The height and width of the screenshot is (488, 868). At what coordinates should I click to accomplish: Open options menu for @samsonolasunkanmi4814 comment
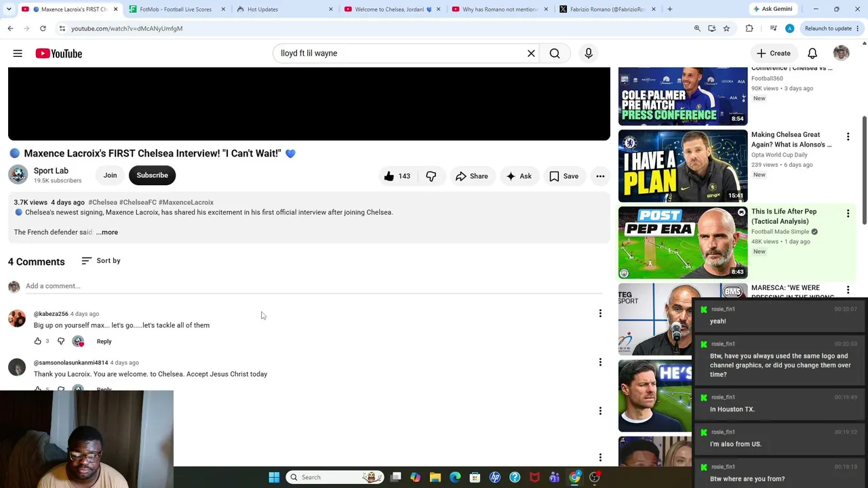click(x=600, y=363)
